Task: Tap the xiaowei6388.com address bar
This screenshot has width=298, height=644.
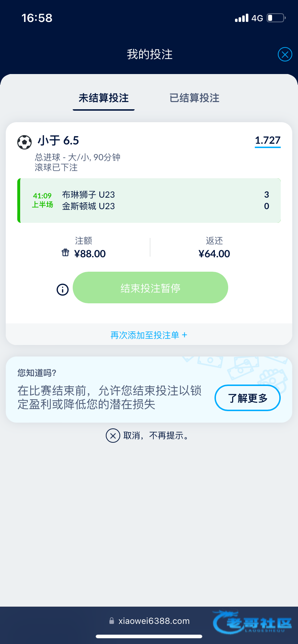Action: (154, 621)
